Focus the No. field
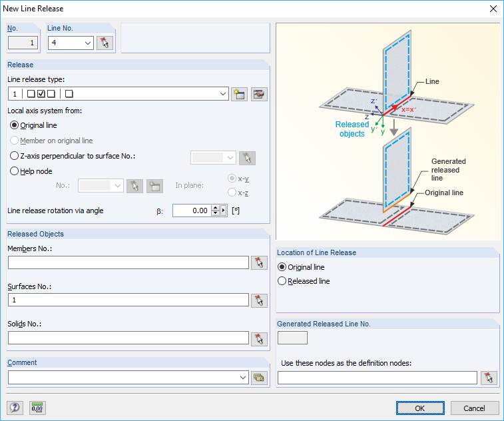This screenshot has width=504, height=421. click(x=23, y=43)
